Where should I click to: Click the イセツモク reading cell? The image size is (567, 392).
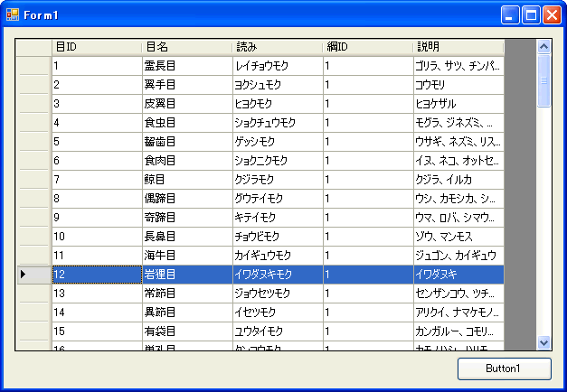pos(278,313)
